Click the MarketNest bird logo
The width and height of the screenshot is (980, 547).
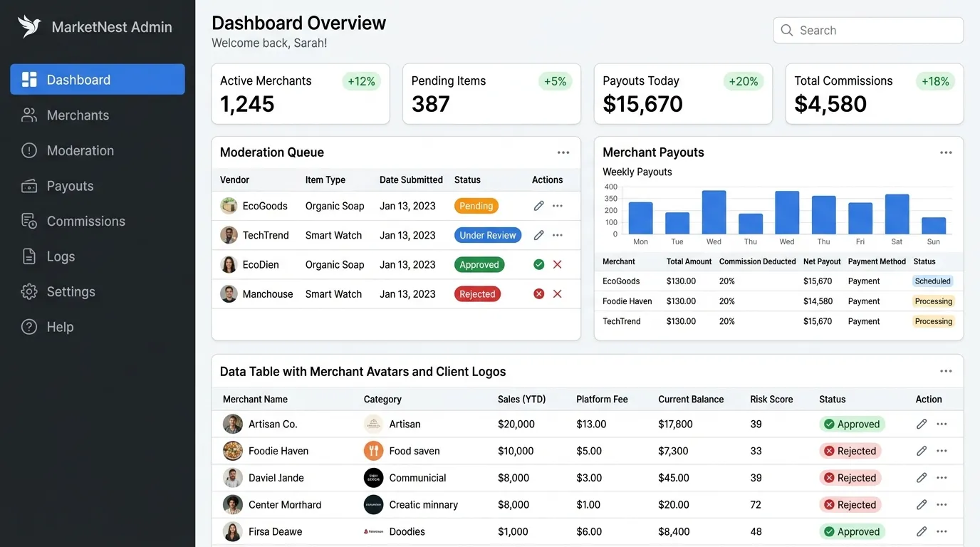[29, 26]
